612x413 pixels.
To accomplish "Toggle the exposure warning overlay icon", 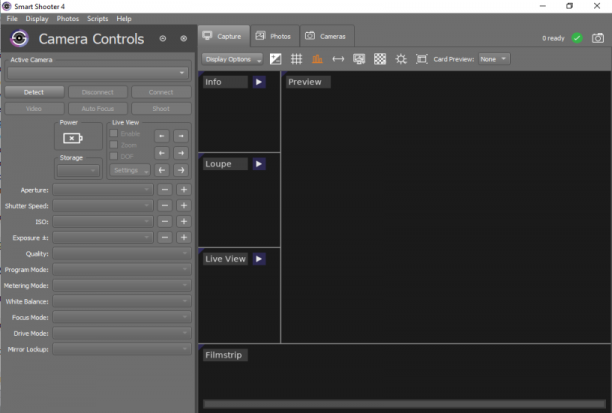I will tap(276, 59).
